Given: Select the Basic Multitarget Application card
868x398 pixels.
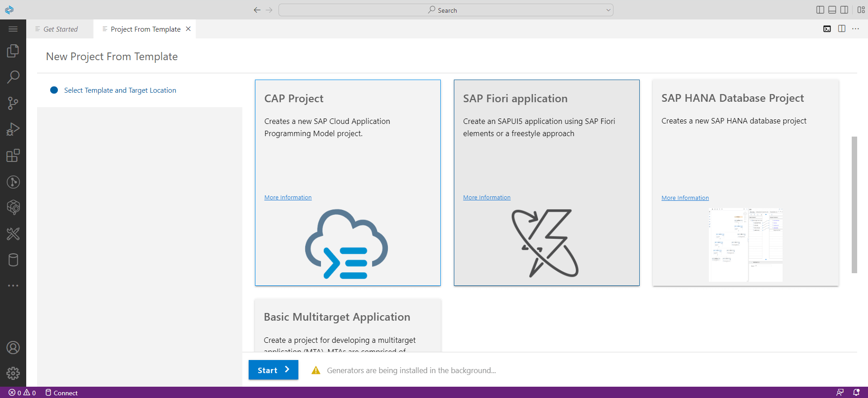Looking at the screenshot, I should 348,325.
